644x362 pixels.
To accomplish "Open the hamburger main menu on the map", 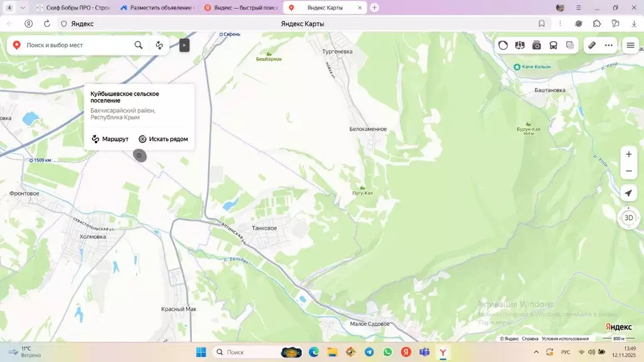I will pos(630,45).
